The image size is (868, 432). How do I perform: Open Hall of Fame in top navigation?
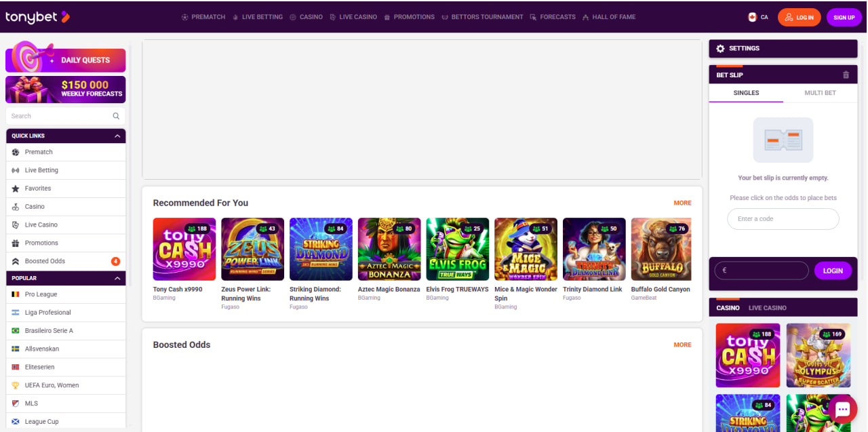point(609,17)
